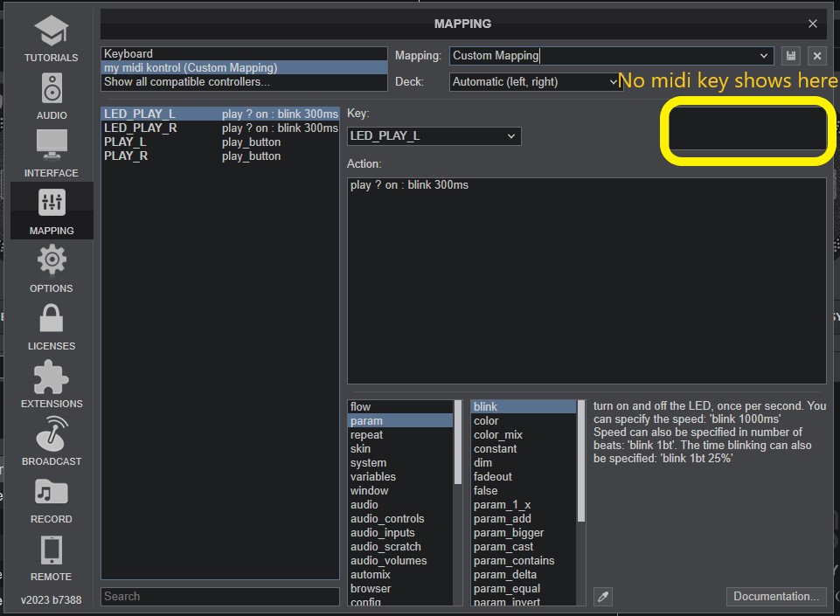The height and width of the screenshot is (616, 840).
Task: Open the Audio settings section
Action: (x=52, y=96)
